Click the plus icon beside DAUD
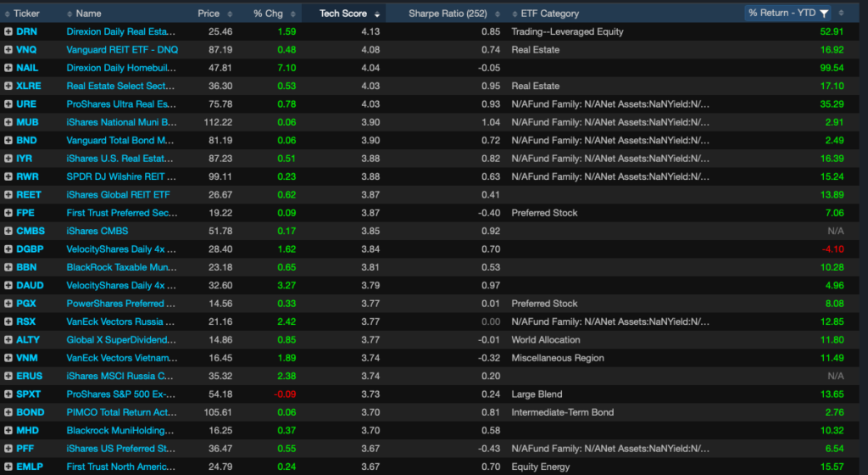Image resolution: width=868 pixels, height=475 pixels. (8, 285)
